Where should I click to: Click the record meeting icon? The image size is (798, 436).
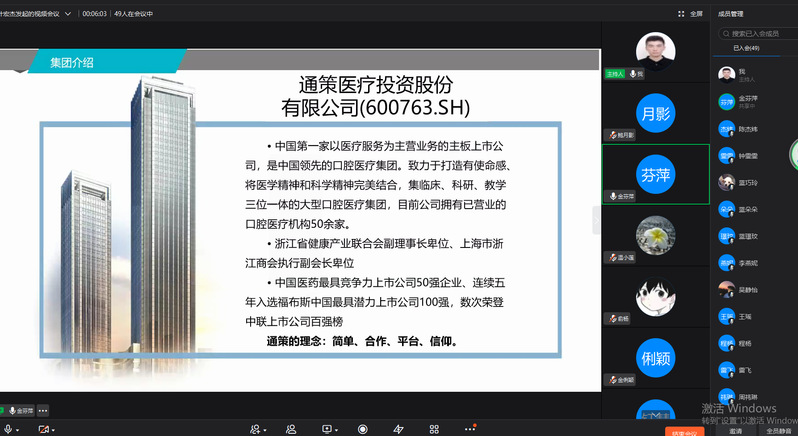(362, 429)
